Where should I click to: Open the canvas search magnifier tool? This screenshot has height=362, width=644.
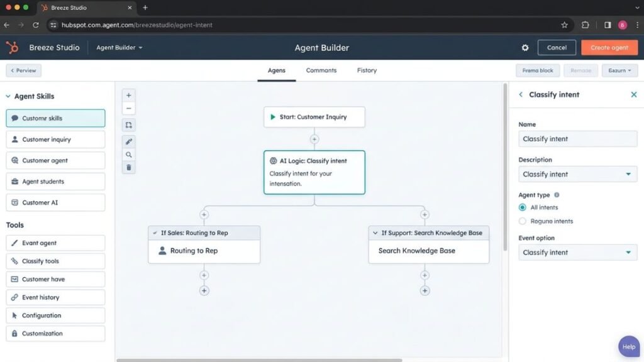coord(128,155)
